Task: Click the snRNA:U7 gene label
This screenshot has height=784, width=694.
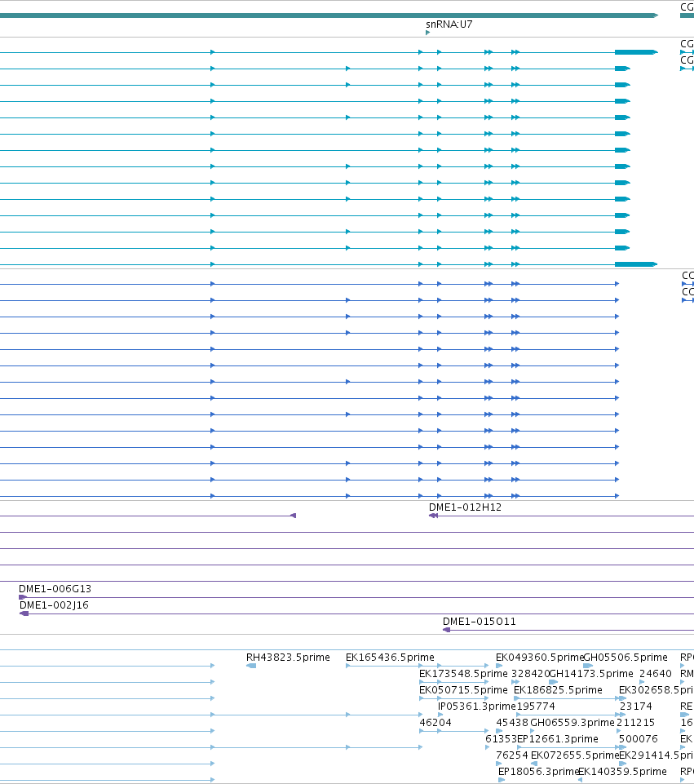Action: [x=449, y=24]
